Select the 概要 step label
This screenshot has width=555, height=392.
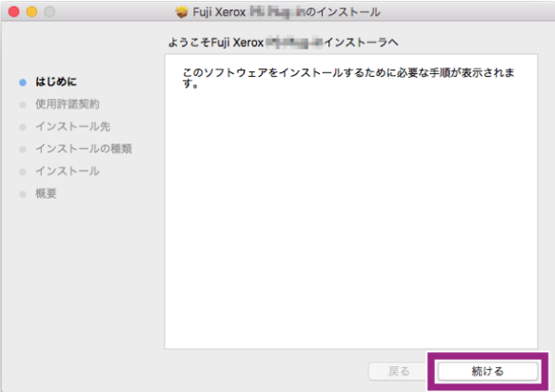(45, 194)
